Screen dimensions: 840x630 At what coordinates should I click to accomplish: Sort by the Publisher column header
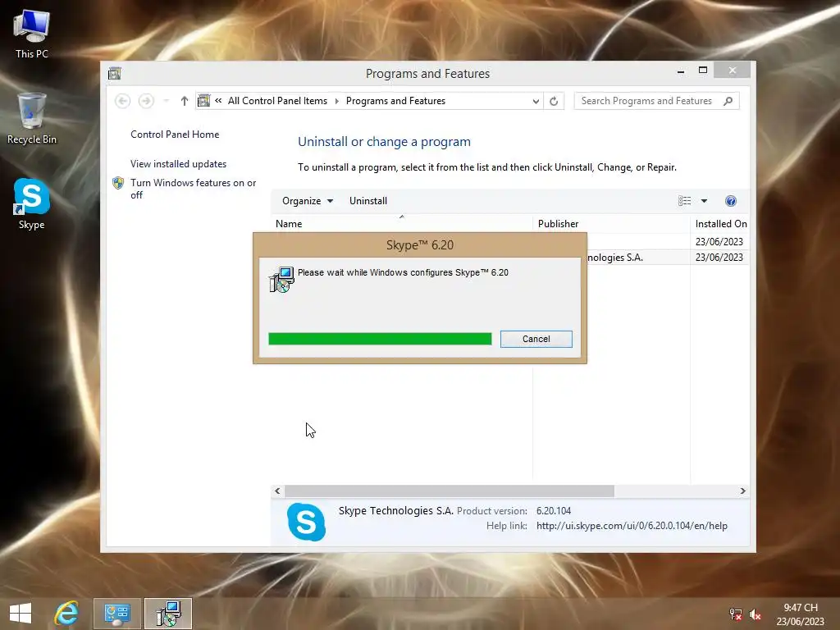[x=612, y=224]
